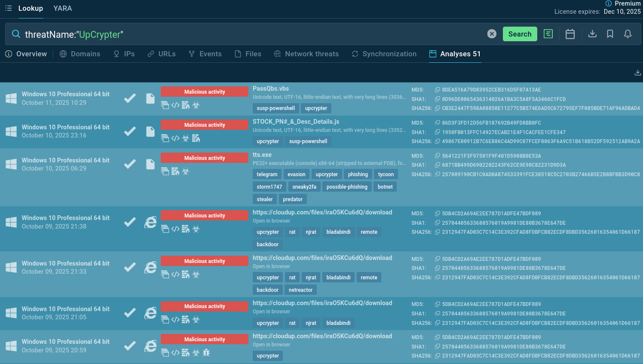The height and width of the screenshot is (364, 643).
Task: Click the notification bell icon
Action: [628, 34]
